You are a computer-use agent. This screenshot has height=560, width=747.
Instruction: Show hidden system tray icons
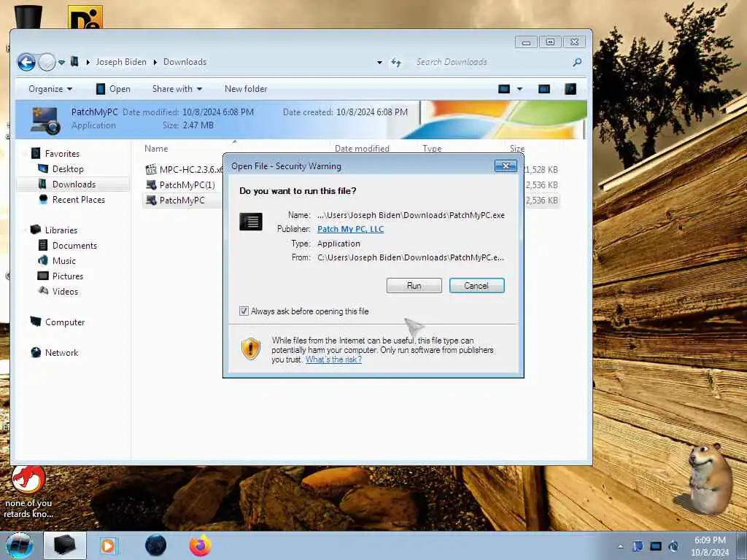pos(620,546)
